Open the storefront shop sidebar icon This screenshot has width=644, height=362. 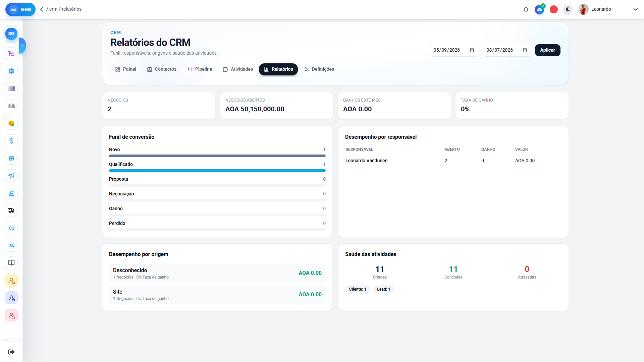click(11, 158)
